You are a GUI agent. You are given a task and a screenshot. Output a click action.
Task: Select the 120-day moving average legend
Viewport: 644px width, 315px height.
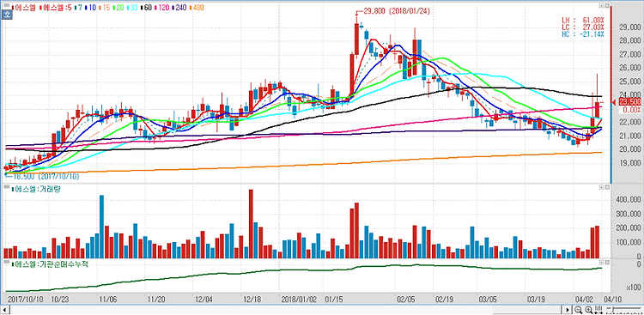click(162, 8)
